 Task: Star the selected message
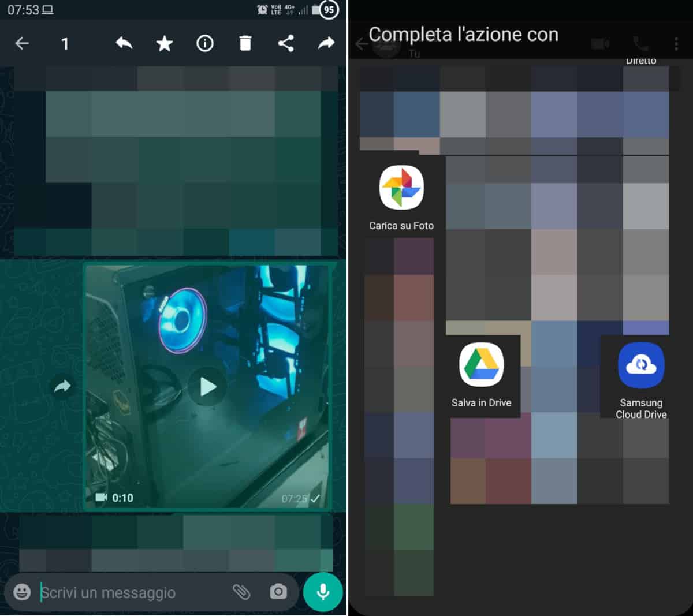tap(165, 43)
